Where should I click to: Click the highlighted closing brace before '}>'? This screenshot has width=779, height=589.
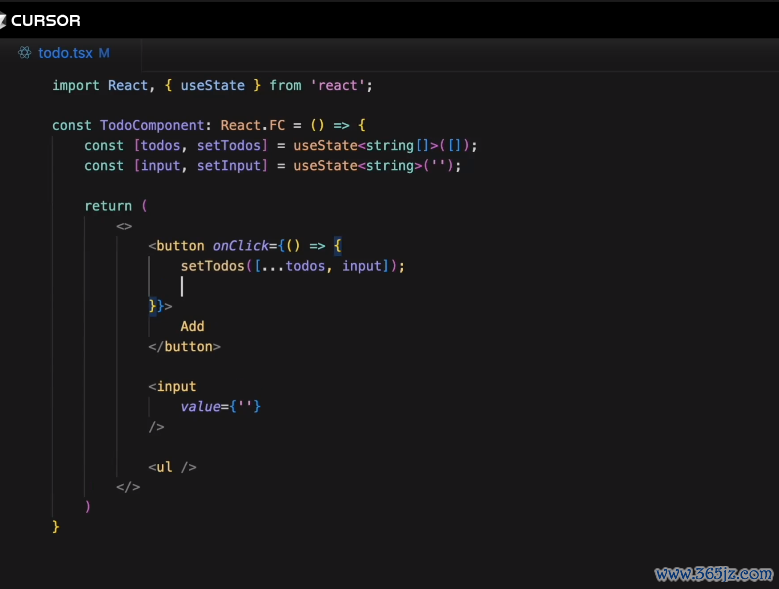pyautogui.click(x=153, y=306)
